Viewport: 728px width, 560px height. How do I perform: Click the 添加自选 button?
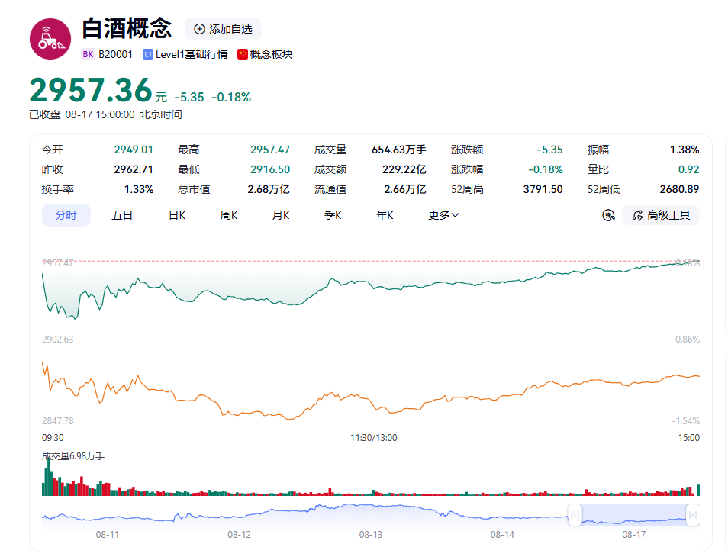click(224, 29)
